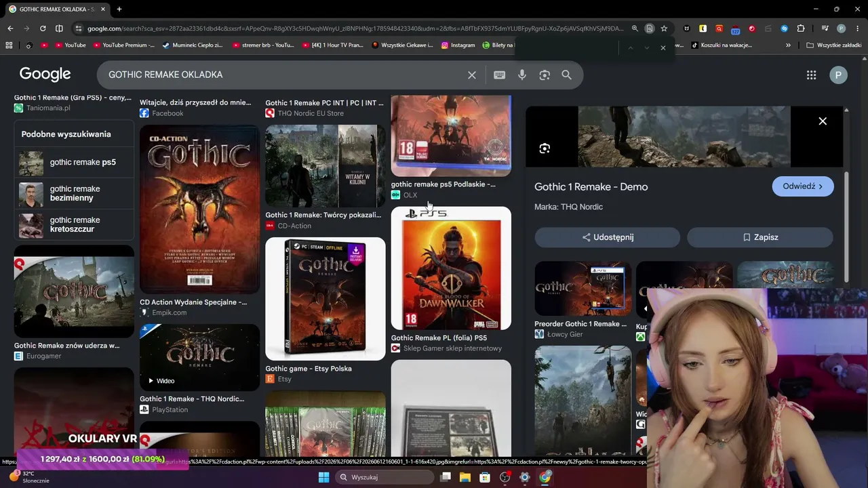Open the 'Witamy w Kolonii' CD-Action screenshot
868x488 pixels.
[x=325, y=165]
